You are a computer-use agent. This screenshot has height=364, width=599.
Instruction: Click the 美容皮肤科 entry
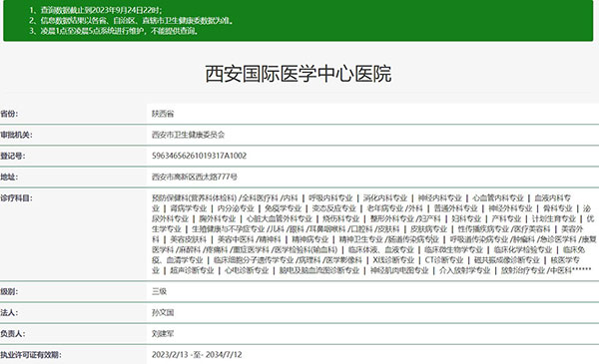(189, 239)
